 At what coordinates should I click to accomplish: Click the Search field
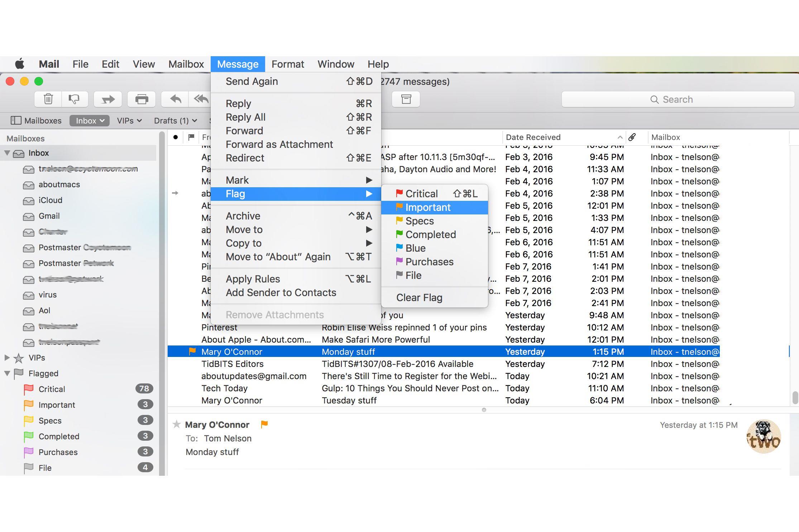[x=678, y=99]
